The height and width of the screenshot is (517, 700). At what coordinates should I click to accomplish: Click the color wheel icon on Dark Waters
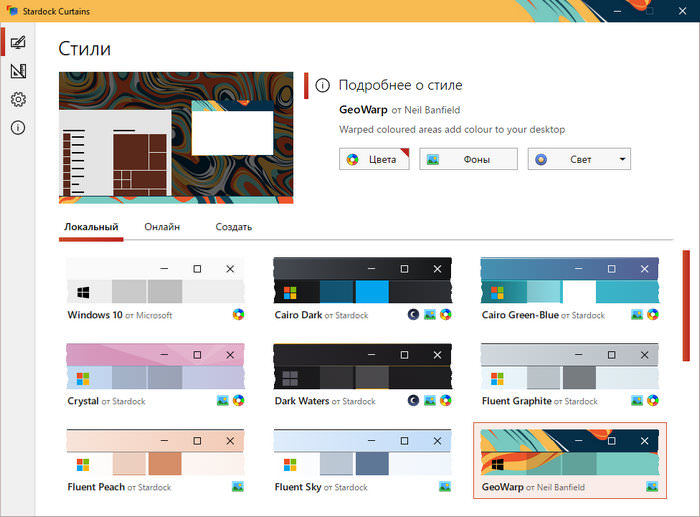click(446, 400)
